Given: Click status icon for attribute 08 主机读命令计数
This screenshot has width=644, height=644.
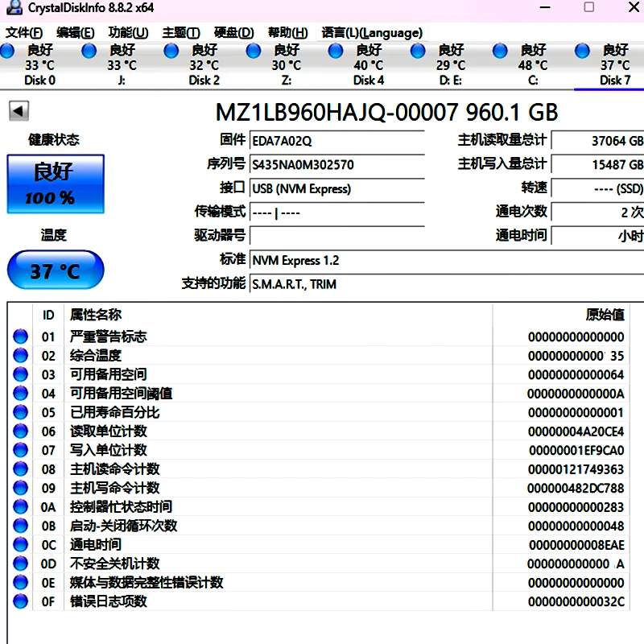Looking at the screenshot, I should coord(21,469).
